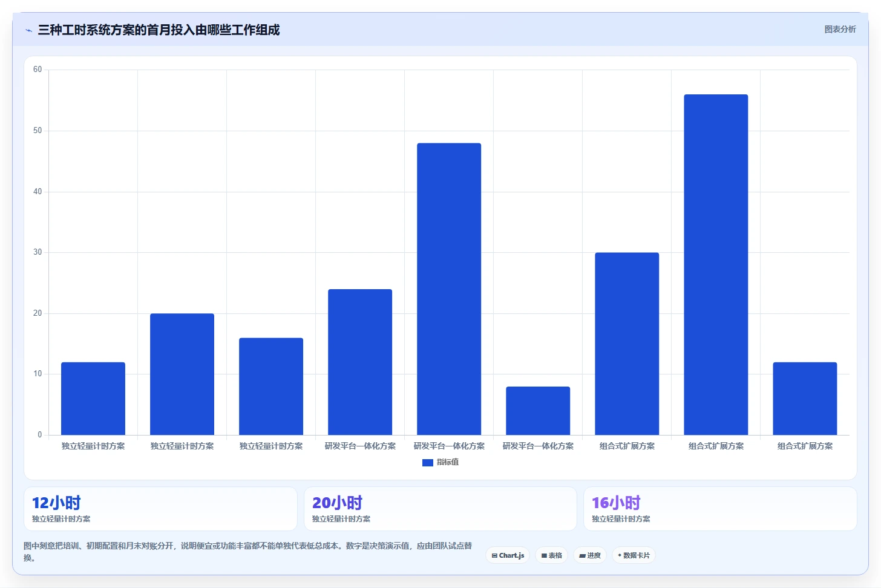Click the y-axis label 30
Screen dimensions: 881x588
pyautogui.click(x=38, y=252)
